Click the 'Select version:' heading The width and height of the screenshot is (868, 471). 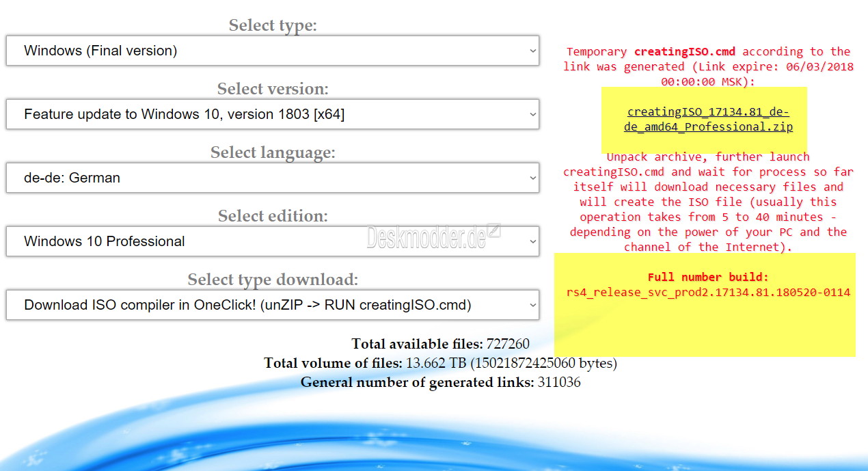273,89
